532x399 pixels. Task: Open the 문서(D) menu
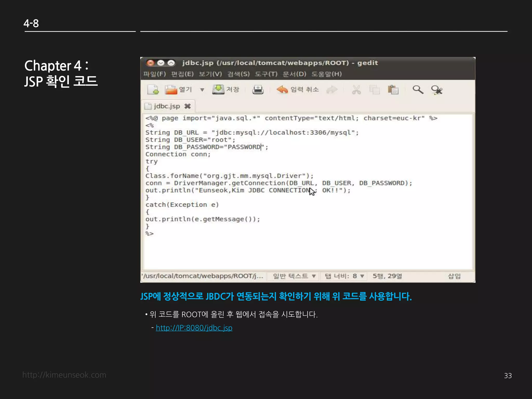coord(295,74)
